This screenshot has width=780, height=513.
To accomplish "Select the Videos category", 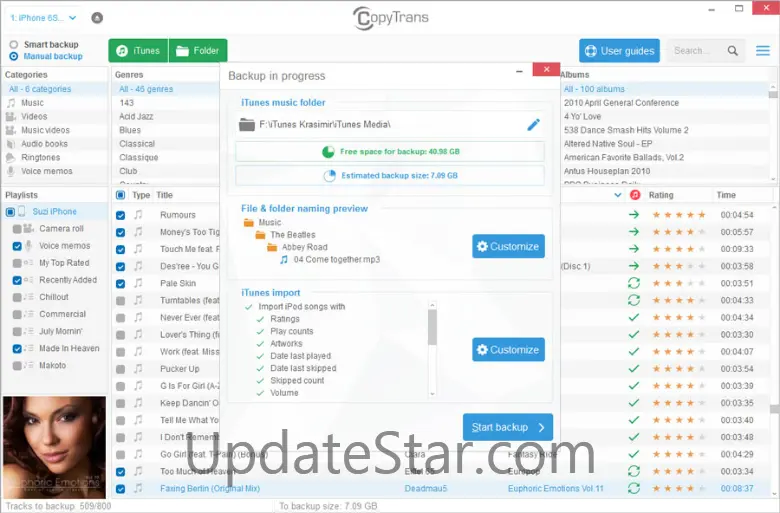I will click(55, 116).
